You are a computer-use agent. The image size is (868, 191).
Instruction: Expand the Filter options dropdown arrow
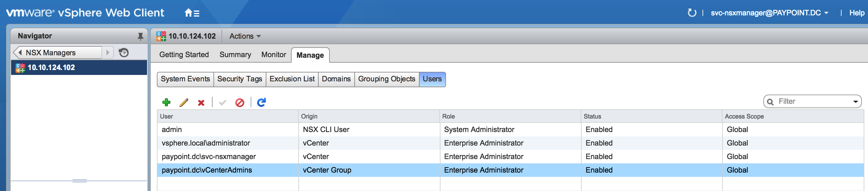[855, 102]
